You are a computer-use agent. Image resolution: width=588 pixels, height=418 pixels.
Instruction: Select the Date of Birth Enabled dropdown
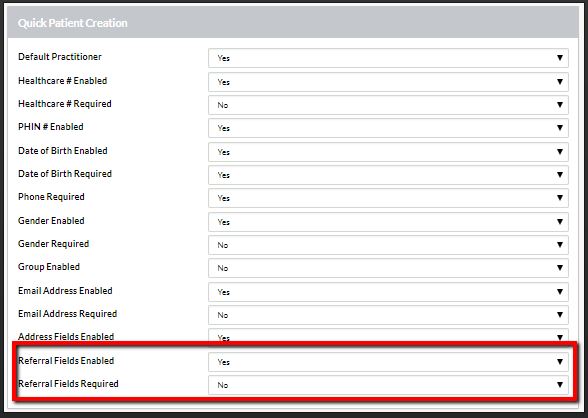(388, 152)
